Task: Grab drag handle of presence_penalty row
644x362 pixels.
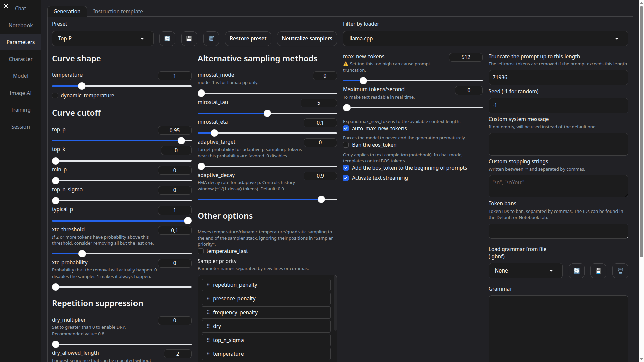Action: pyautogui.click(x=208, y=298)
